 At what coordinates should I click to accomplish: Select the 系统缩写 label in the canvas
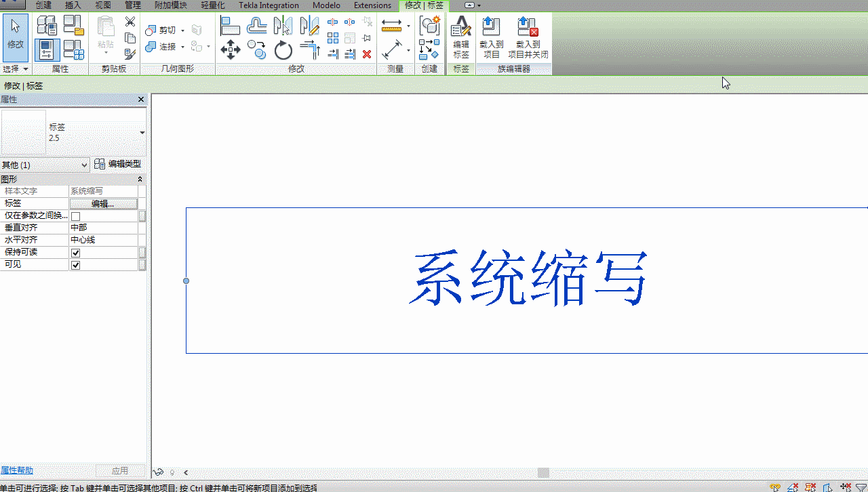pos(529,279)
